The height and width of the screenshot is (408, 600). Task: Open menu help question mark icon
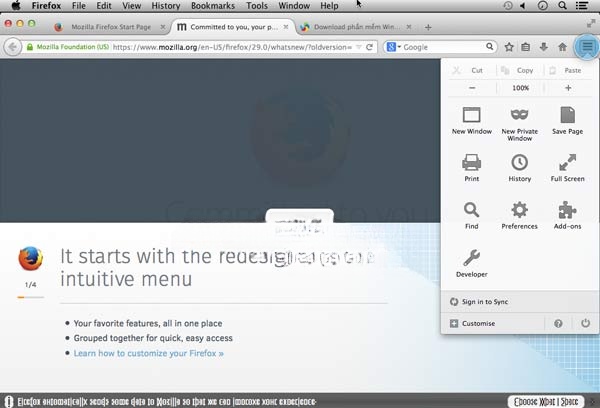[x=558, y=323]
